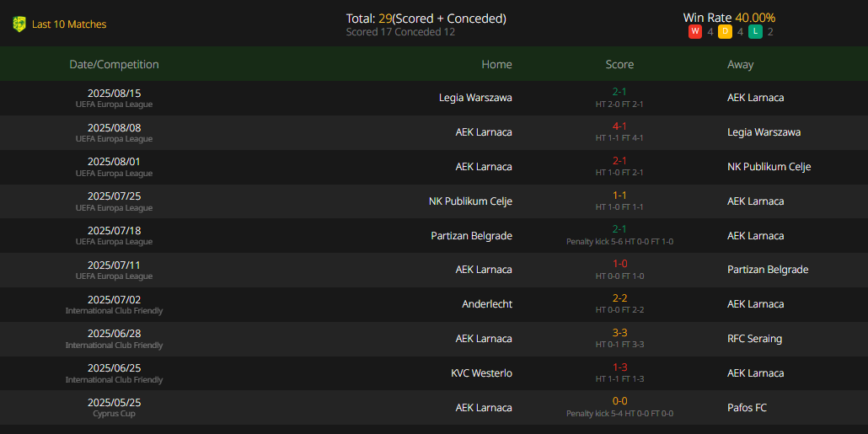Click the Date/Competition column header
The image size is (868, 434).
coord(114,64)
